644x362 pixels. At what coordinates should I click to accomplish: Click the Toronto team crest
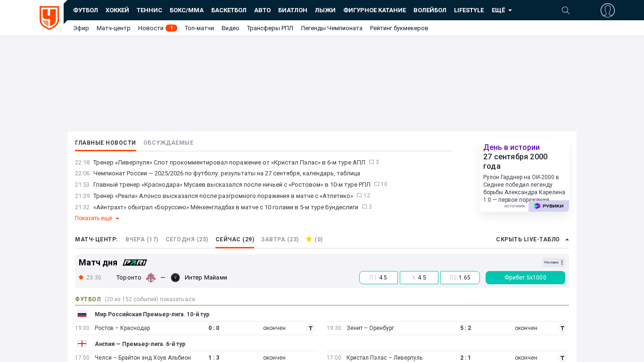click(151, 278)
